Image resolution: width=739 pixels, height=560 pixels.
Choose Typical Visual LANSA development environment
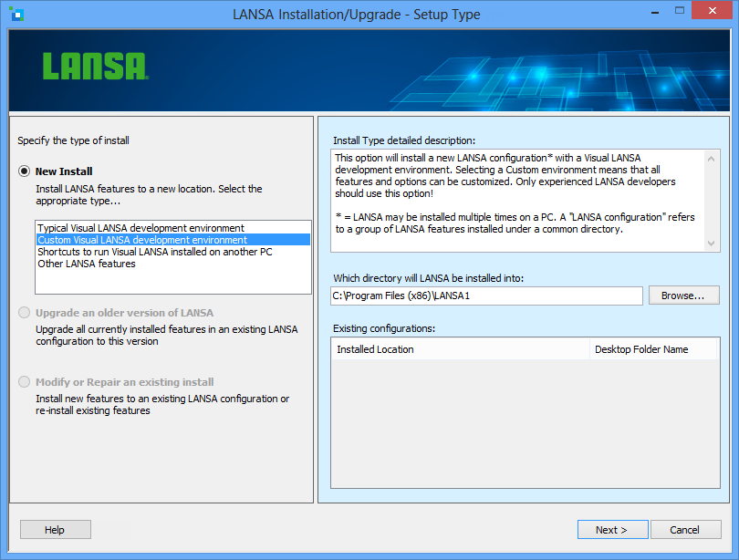coord(173,228)
